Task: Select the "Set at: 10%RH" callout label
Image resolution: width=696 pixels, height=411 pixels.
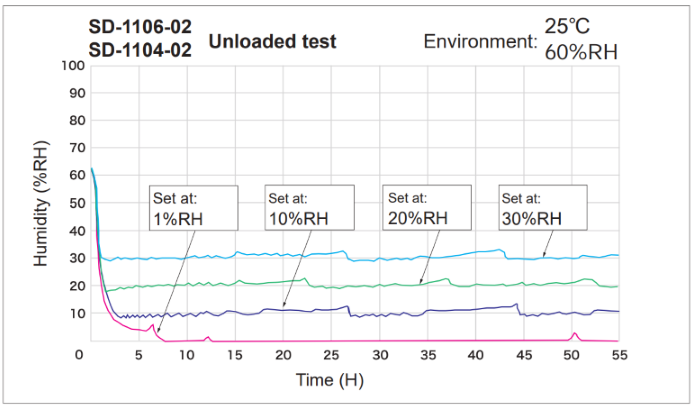Action: coord(308,208)
